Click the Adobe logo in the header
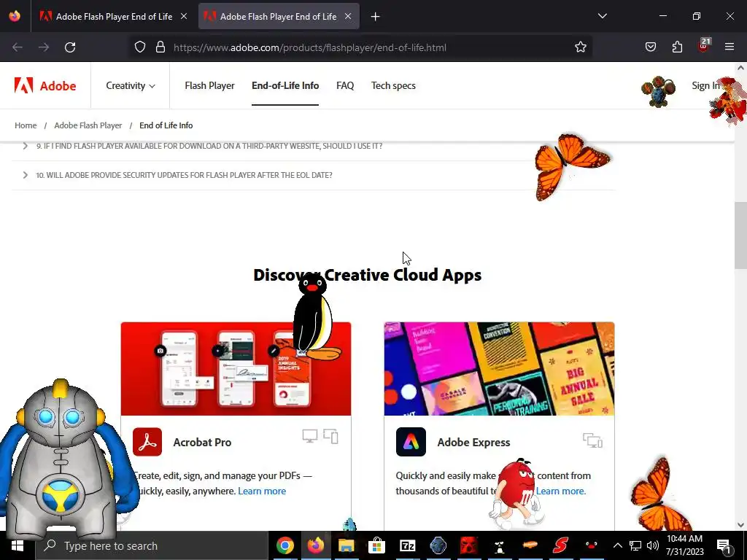This screenshot has width=747, height=560. [x=45, y=86]
